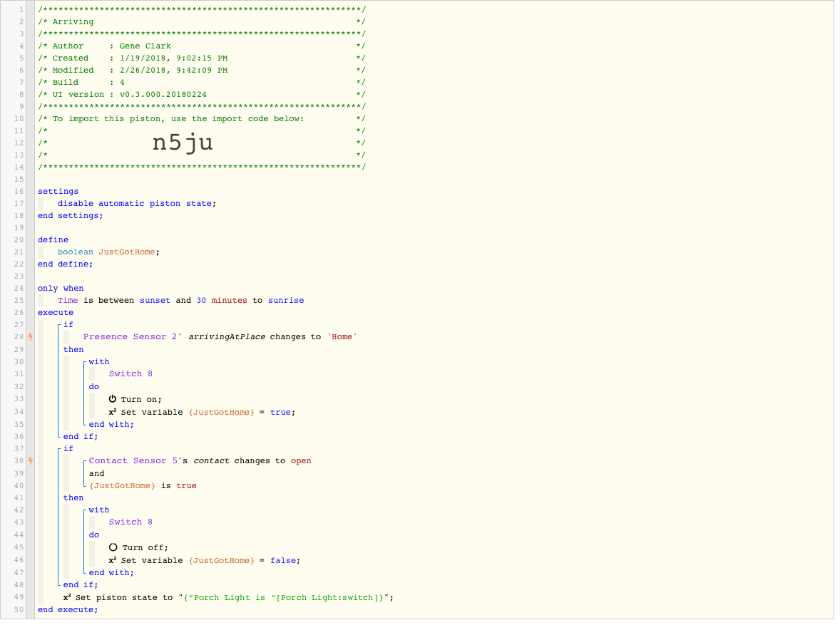The width and height of the screenshot is (840, 625).
Task: Click the 'end if;' on line 48
Action: pyautogui.click(x=81, y=585)
